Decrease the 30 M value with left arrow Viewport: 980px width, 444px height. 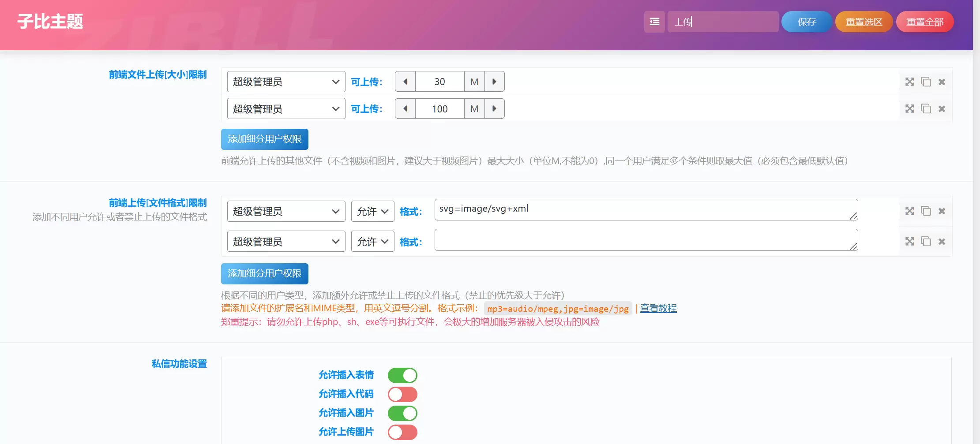coord(405,82)
